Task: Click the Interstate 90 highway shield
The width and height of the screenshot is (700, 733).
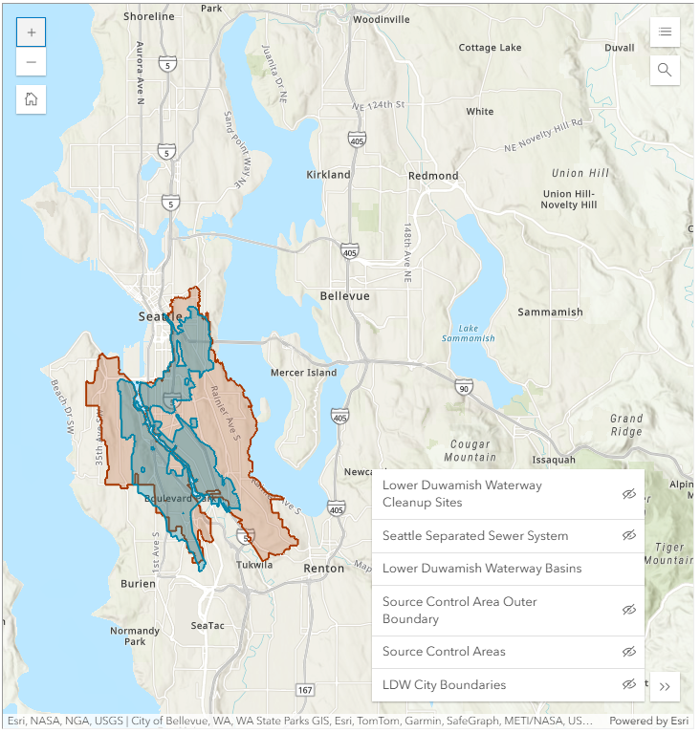Action: click(465, 388)
